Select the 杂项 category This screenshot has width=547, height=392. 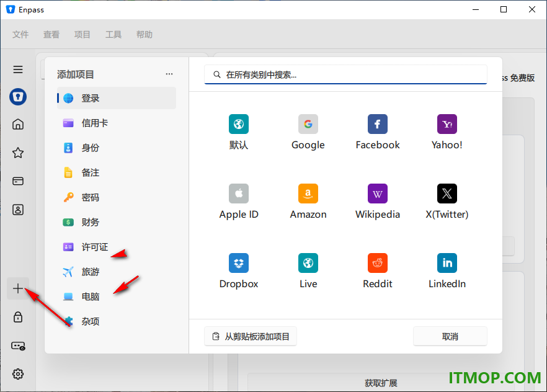[x=117, y=321]
